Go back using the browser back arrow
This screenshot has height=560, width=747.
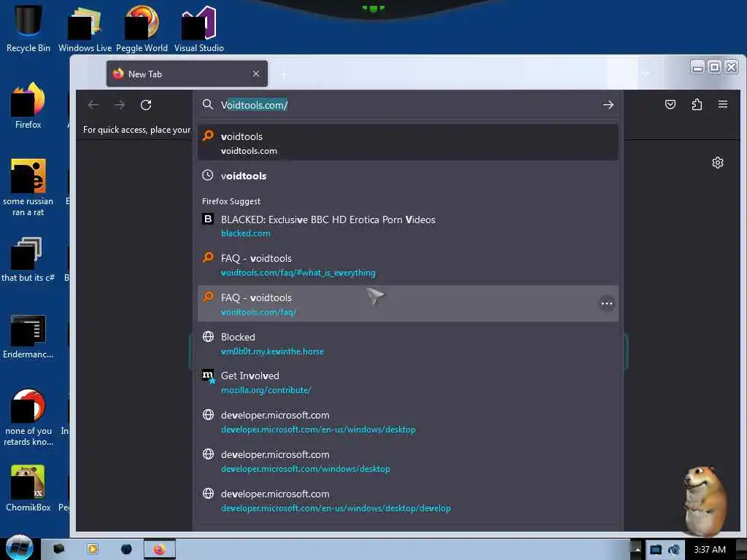(93, 105)
